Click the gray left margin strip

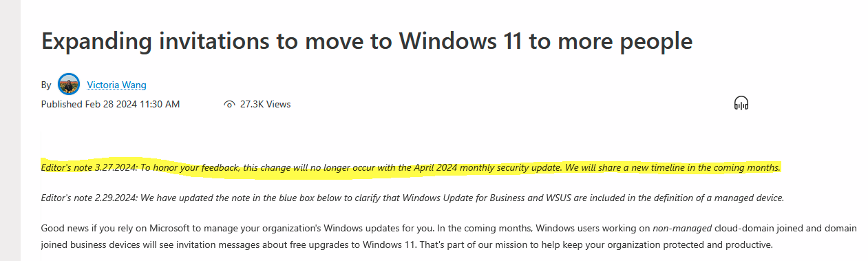[10, 130]
